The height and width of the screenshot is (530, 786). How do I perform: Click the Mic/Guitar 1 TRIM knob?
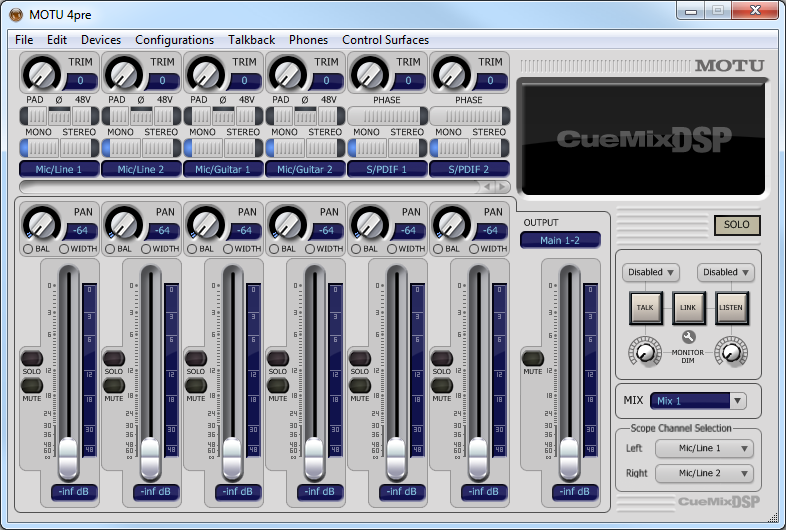206,74
